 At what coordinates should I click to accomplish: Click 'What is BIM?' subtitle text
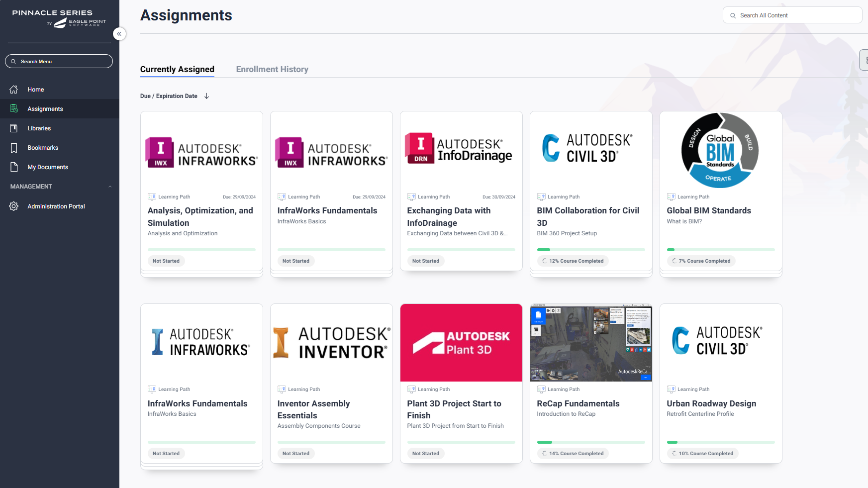684,221
